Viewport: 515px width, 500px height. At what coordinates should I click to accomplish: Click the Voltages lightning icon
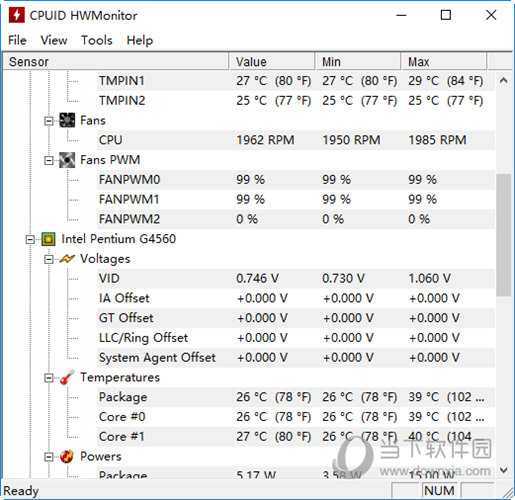(67, 259)
